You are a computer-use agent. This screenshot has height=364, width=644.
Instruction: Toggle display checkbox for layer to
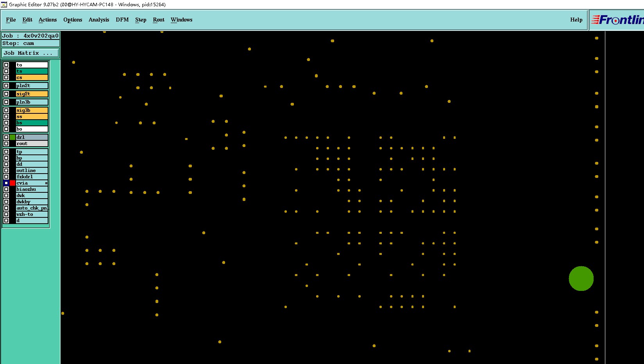[x=6, y=65]
